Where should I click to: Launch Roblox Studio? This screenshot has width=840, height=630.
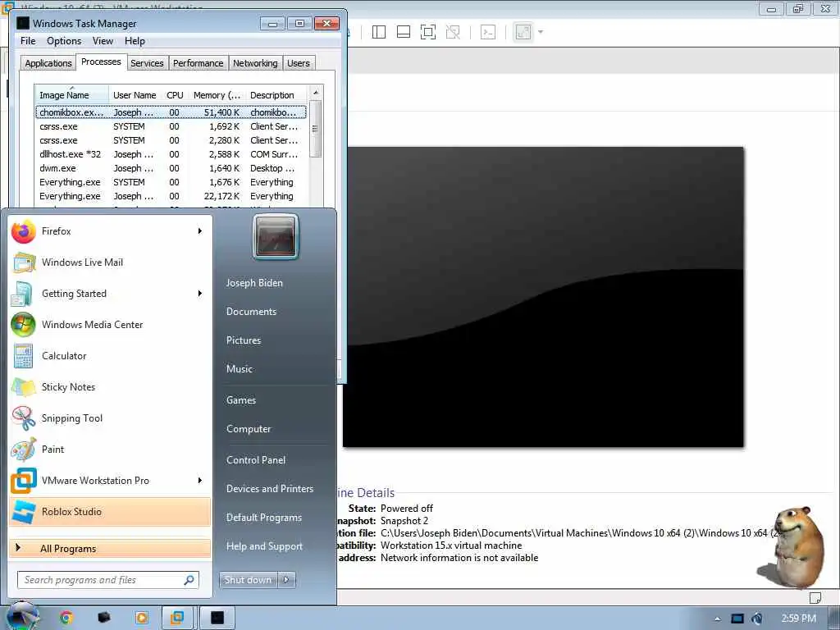tap(110, 512)
